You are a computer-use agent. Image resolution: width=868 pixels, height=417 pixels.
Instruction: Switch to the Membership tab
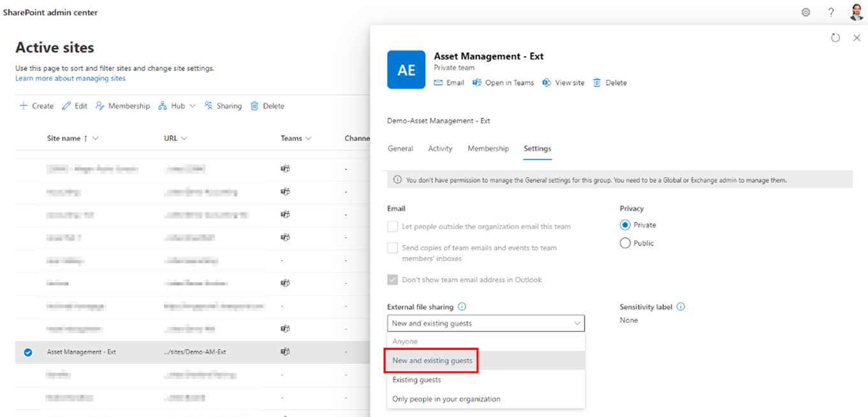[x=488, y=149]
